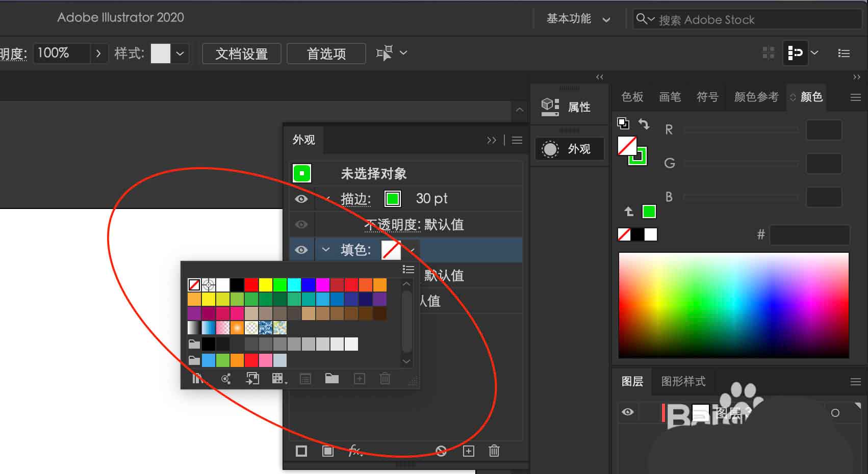This screenshot has width=868, height=474.
Task: Clear appearance using the circle-slash icon
Action: pyautogui.click(x=441, y=451)
